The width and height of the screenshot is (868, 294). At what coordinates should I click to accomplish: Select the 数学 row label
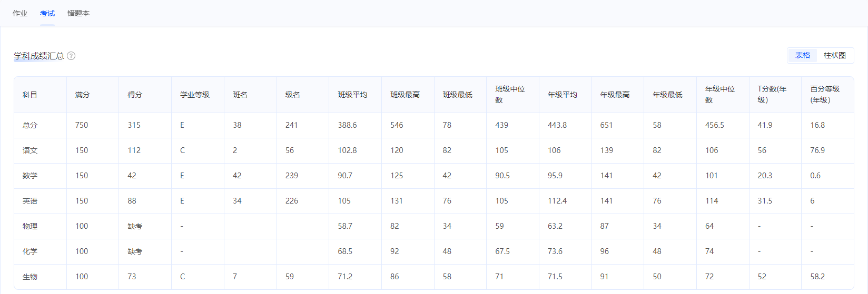click(30, 176)
